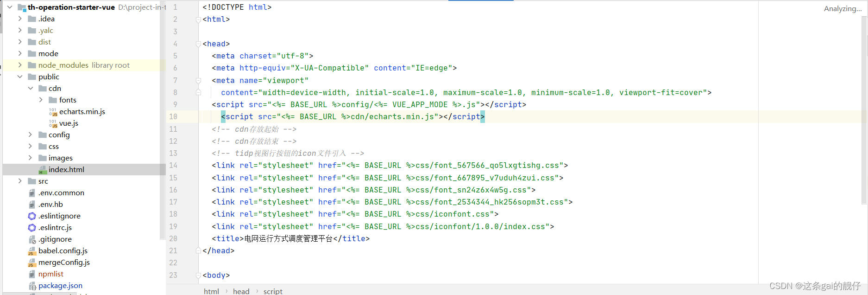Click the src folder icon

pyautogui.click(x=32, y=181)
